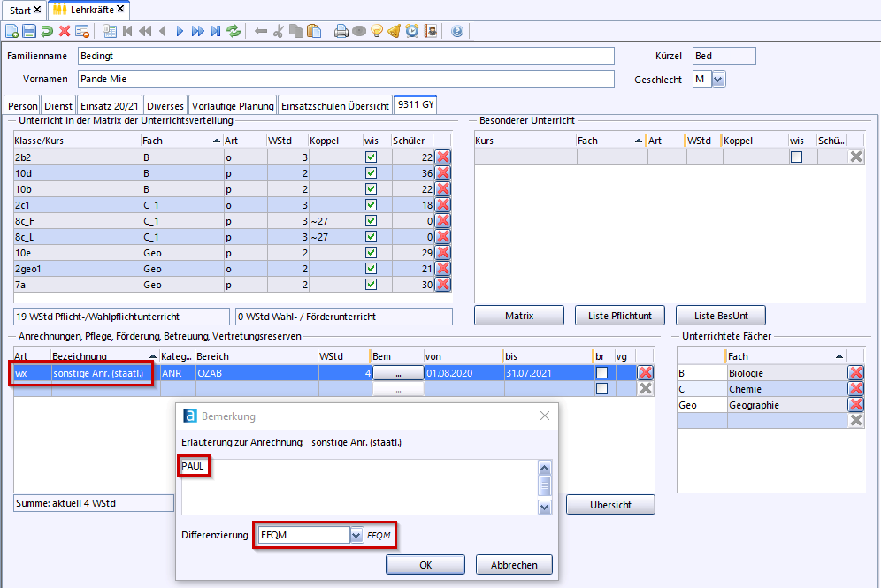Toggle wis checkbox for class 10b

tap(371, 188)
